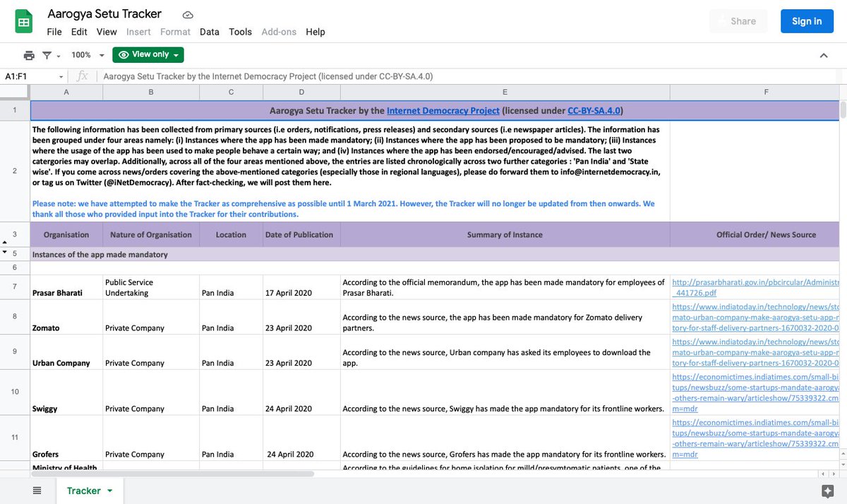
Task: Click the Summary of Instance header cell
Action: coord(505,234)
